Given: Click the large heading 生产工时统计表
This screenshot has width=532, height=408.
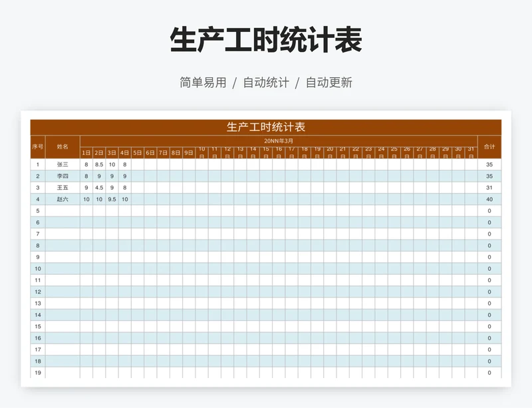Looking at the screenshot, I should 266,40.
